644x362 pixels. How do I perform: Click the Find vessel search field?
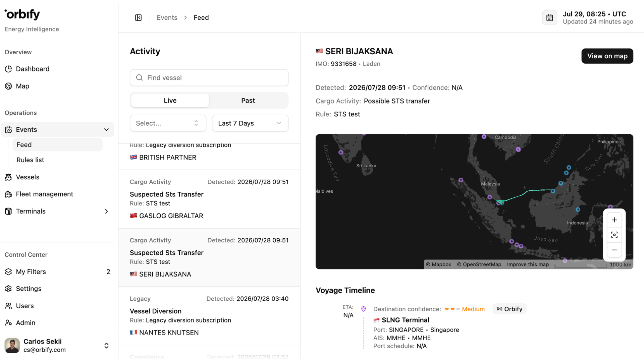coord(209,78)
